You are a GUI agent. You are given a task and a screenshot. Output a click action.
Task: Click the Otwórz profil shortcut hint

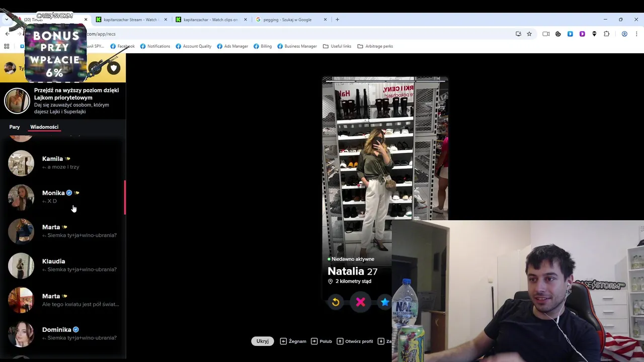pyautogui.click(x=355, y=341)
